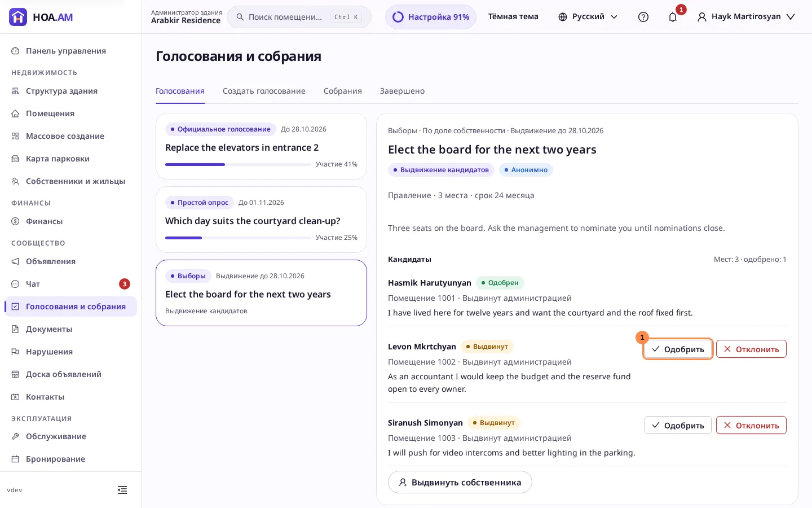This screenshot has height=508, width=812.
Task: Switch to the Создать голосование tab
Action: click(264, 91)
